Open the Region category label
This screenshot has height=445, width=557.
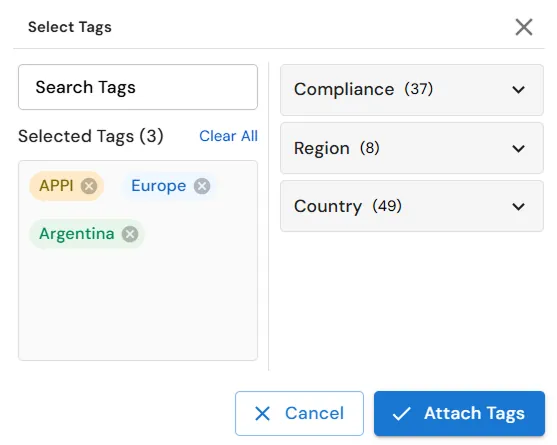click(321, 148)
